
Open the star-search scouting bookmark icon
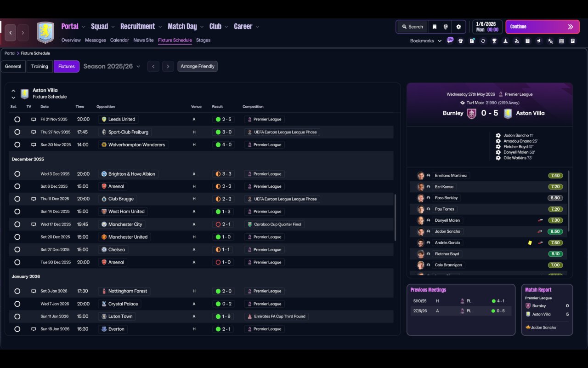click(550, 41)
